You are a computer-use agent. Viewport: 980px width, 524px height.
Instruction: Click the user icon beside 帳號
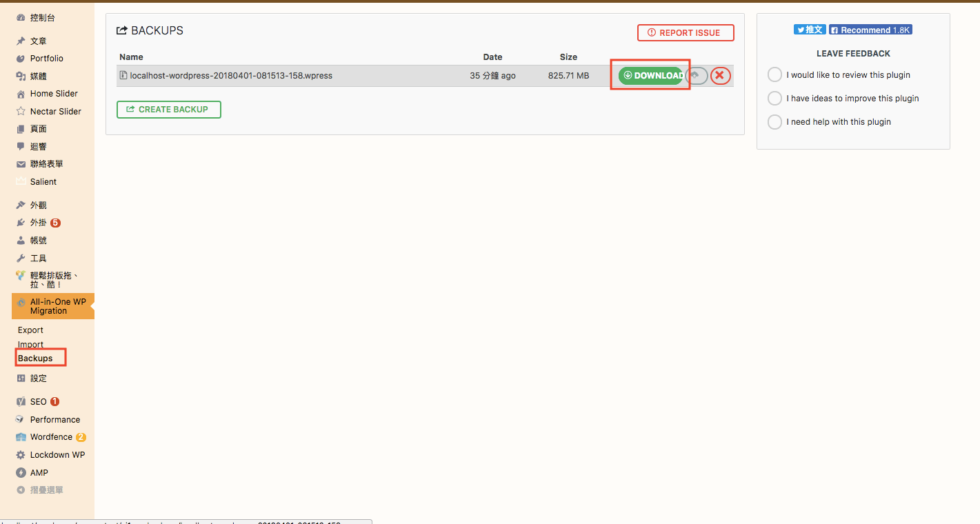tap(21, 241)
